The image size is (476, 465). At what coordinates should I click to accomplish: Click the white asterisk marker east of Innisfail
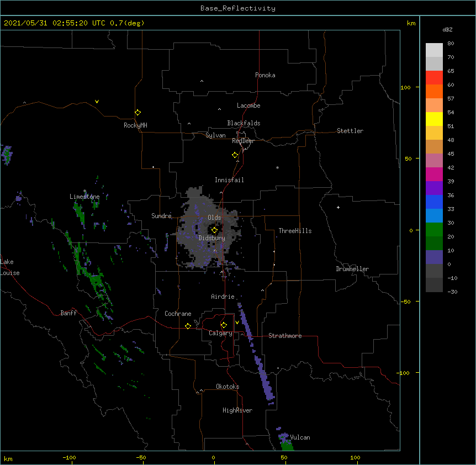pyautogui.click(x=277, y=168)
